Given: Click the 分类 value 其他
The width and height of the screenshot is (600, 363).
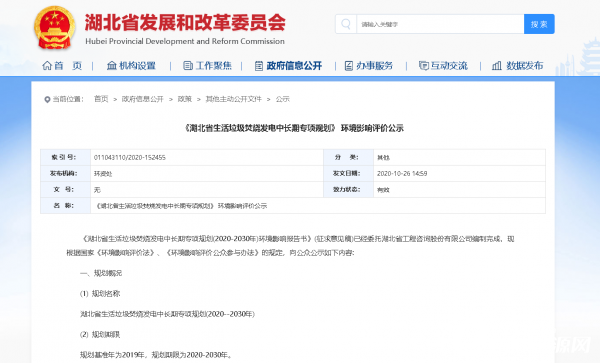Looking at the screenshot, I should [383, 158].
